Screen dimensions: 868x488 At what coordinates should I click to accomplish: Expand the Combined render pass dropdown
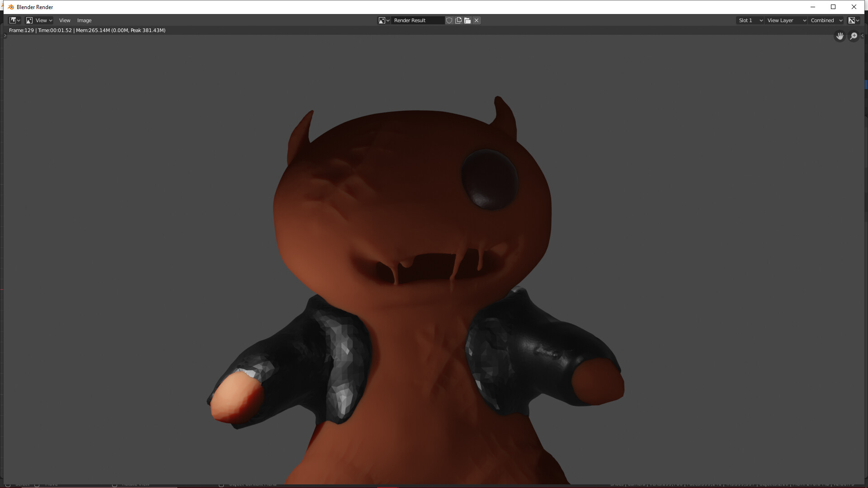826,20
